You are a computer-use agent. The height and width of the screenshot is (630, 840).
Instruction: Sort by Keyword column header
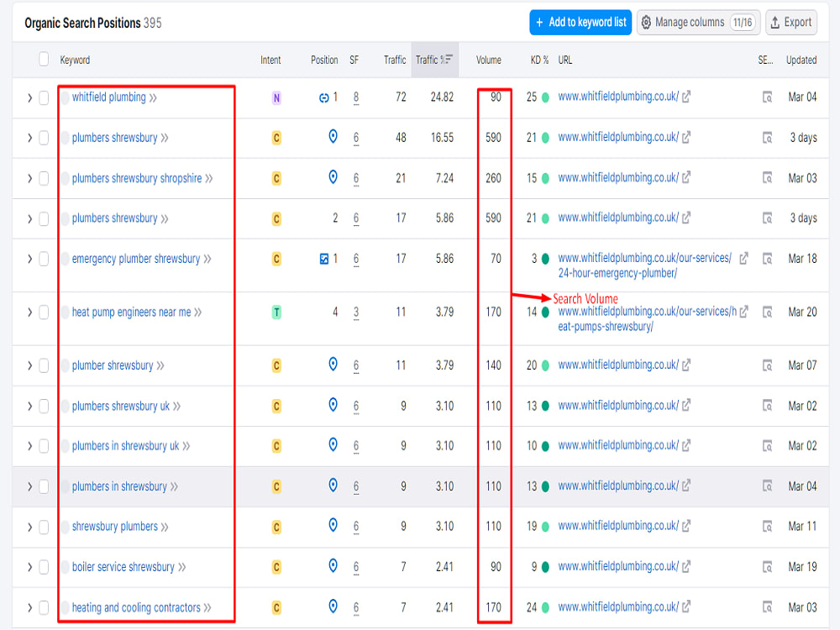75,60
